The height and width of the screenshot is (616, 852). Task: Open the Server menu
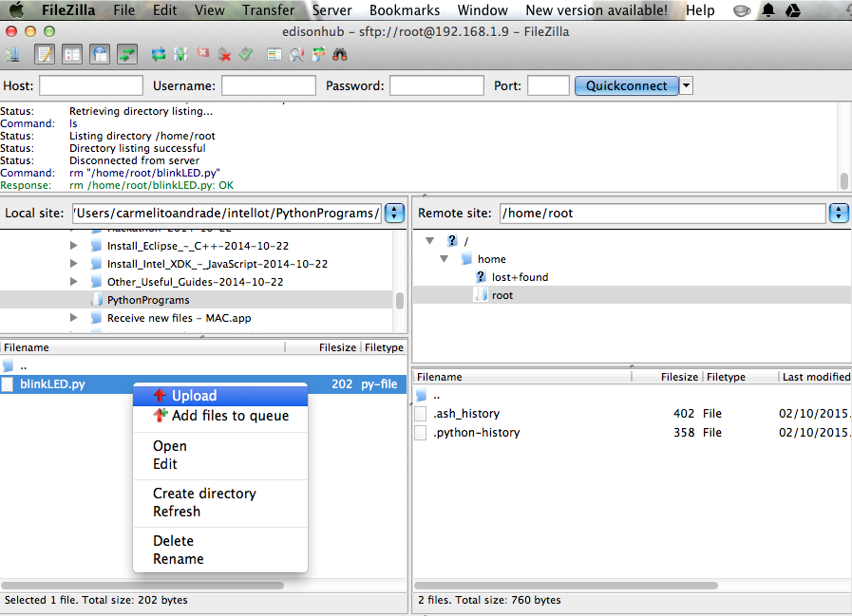click(x=332, y=10)
